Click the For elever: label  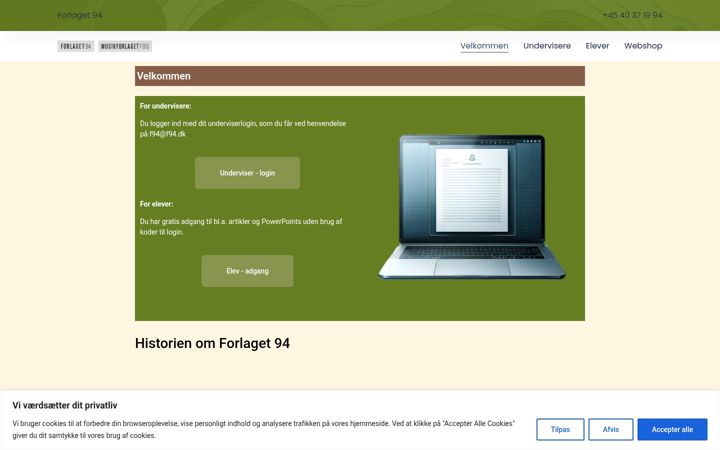click(x=157, y=204)
